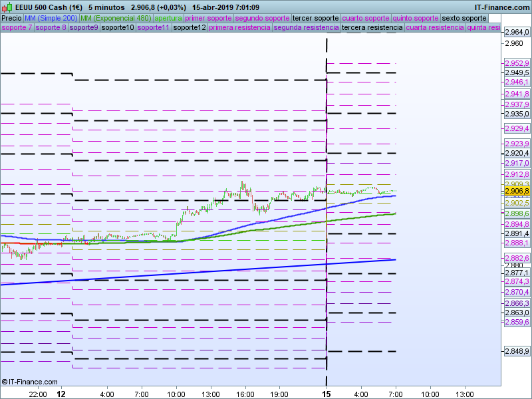Viewport: 532px width, 399px height.
Task: Pick the primera resistencia legend label
Action: 239,27
